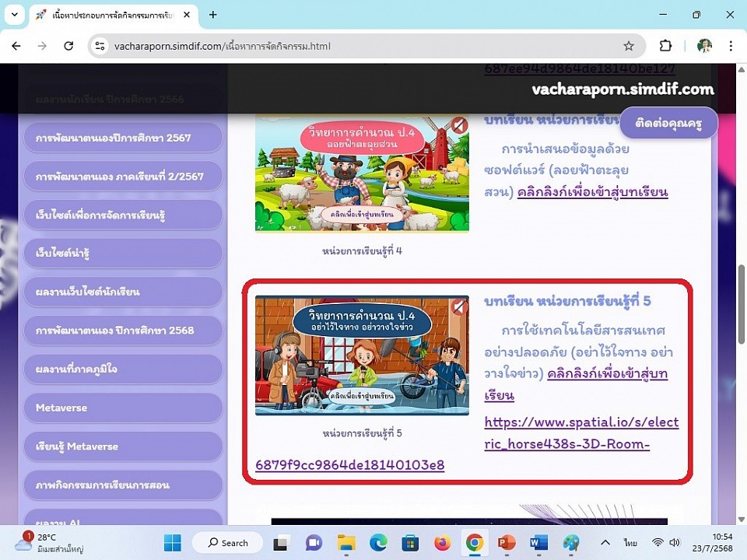Launch Firefox from the taskbar

pos(442,543)
